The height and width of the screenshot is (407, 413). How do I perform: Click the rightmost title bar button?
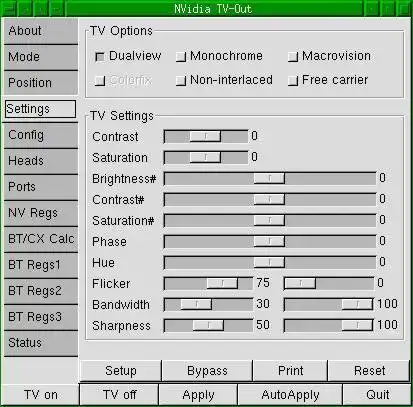tap(403, 9)
